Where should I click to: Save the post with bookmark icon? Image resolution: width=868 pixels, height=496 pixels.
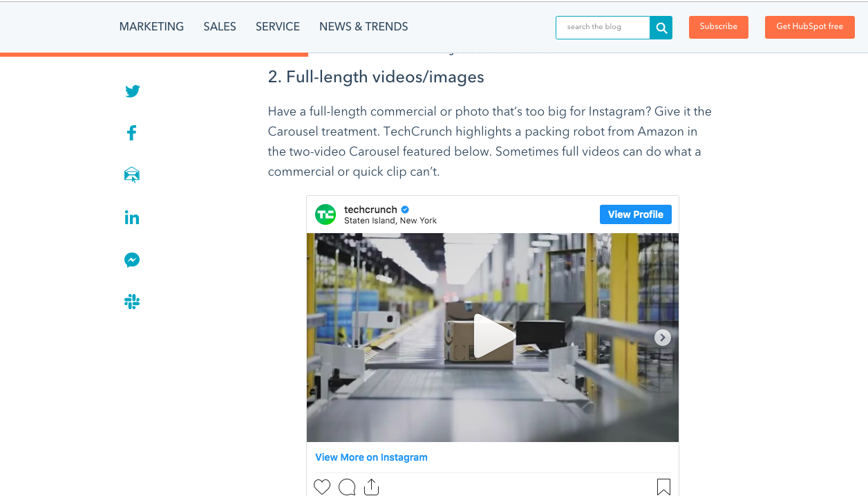663,487
